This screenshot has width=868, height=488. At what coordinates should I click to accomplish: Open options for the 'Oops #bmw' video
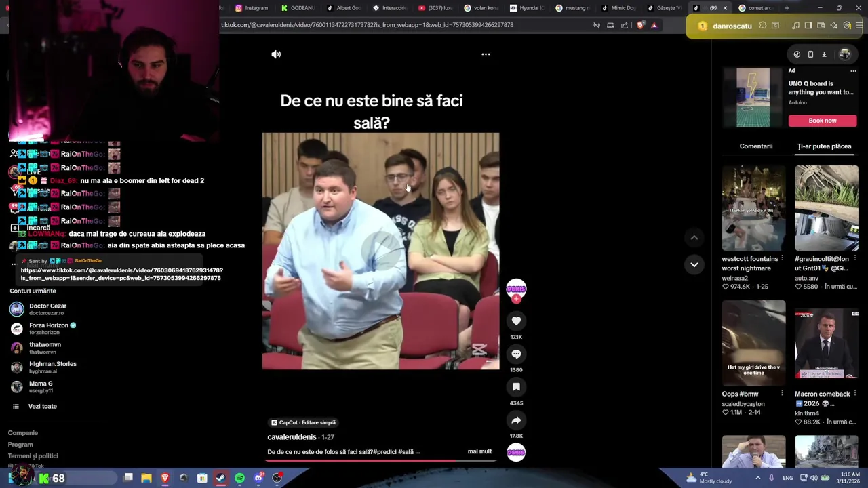[x=782, y=394]
